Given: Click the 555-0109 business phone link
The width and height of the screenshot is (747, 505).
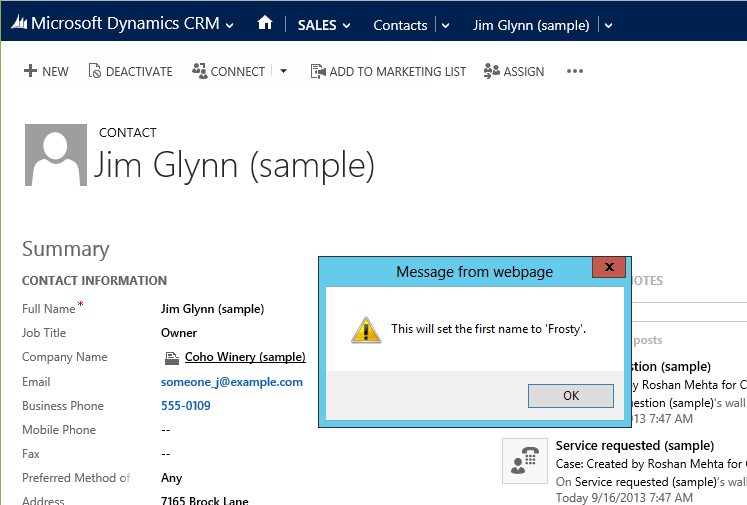Looking at the screenshot, I should 185,405.
